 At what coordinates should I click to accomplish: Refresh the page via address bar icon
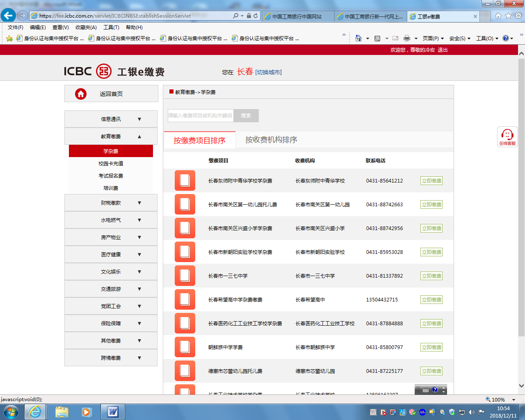256,16
